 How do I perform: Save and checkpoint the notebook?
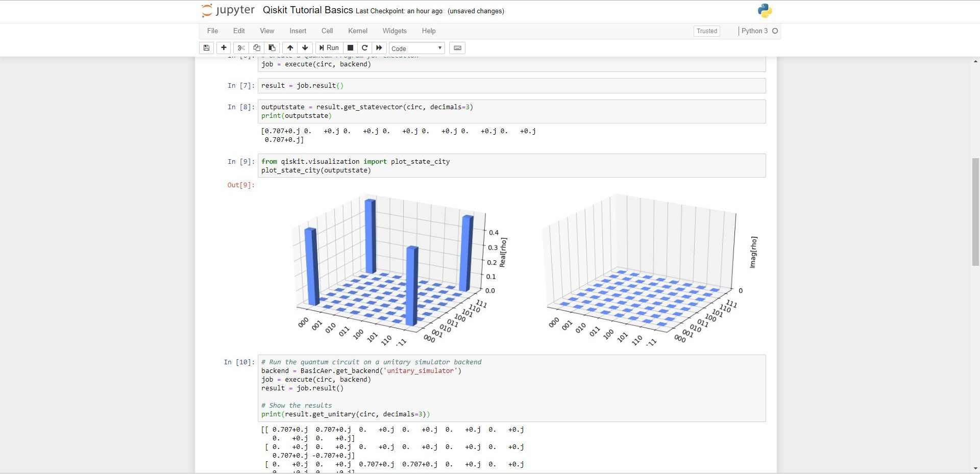click(206, 48)
